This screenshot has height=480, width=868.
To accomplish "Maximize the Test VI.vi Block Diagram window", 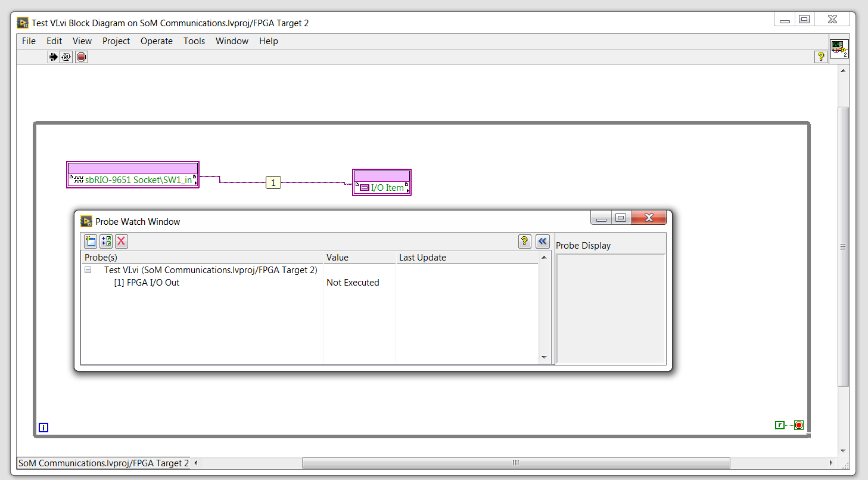I will [804, 20].
